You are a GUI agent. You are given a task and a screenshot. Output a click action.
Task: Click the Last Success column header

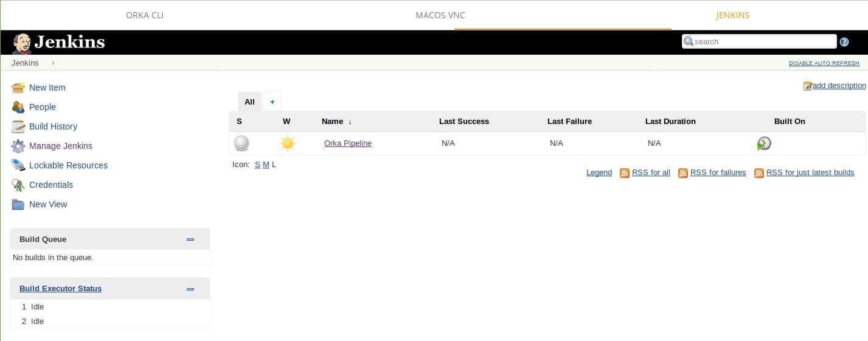point(464,122)
